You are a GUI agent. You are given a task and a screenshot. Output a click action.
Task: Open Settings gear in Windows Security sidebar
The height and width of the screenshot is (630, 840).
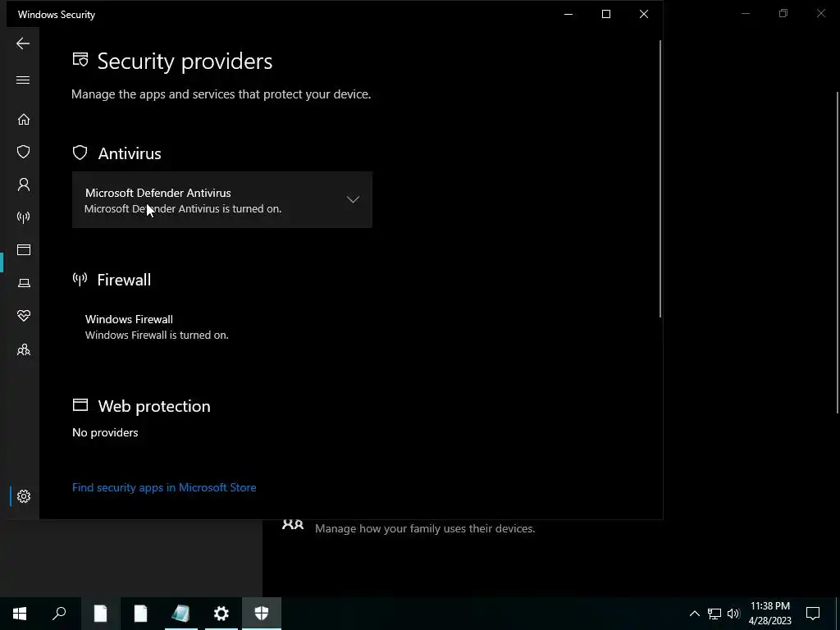click(24, 496)
